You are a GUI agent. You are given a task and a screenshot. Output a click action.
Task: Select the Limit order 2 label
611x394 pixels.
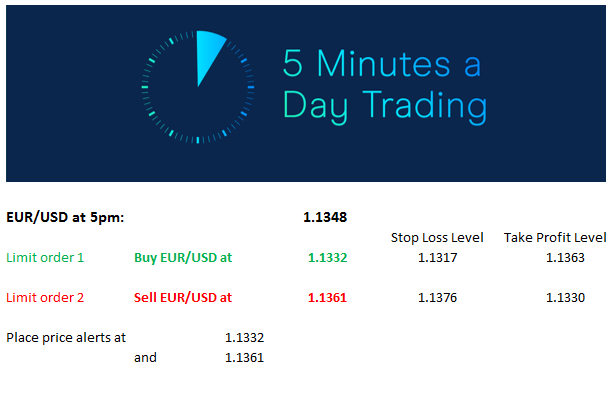(45, 298)
